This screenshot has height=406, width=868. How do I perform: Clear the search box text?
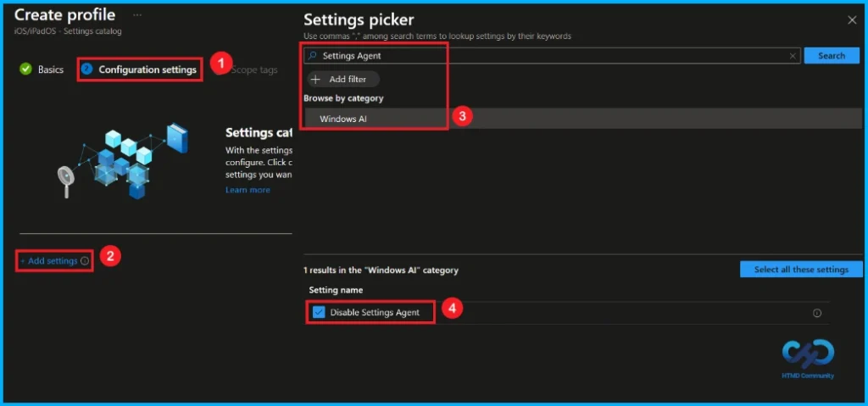click(x=793, y=56)
